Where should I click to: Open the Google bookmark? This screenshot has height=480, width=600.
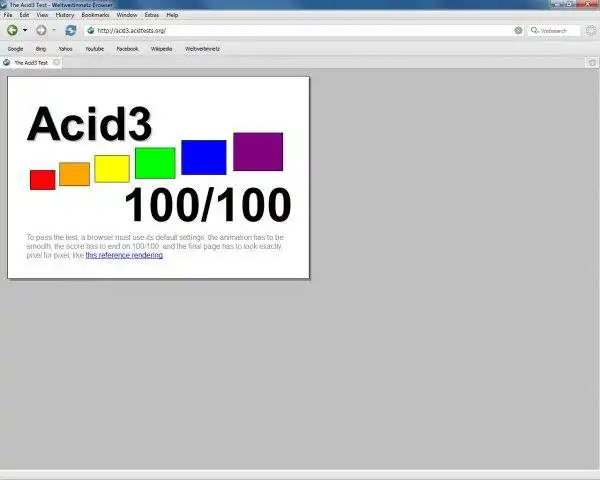point(15,49)
